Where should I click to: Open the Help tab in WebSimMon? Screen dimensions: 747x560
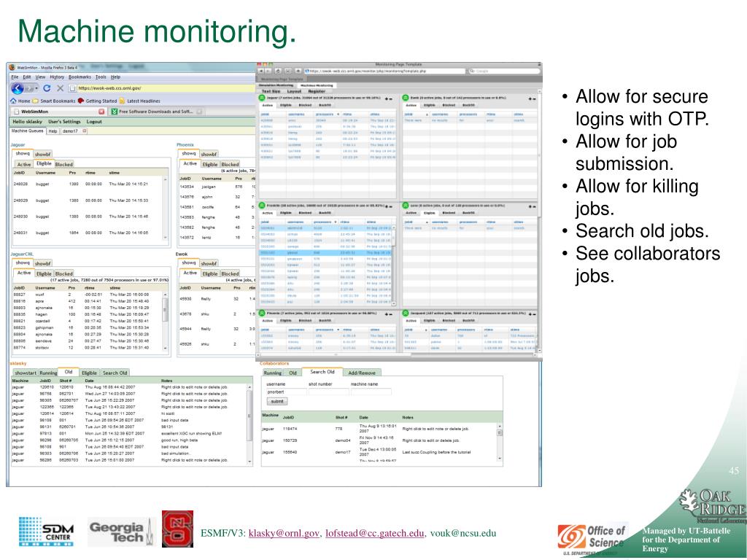click(53, 131)
